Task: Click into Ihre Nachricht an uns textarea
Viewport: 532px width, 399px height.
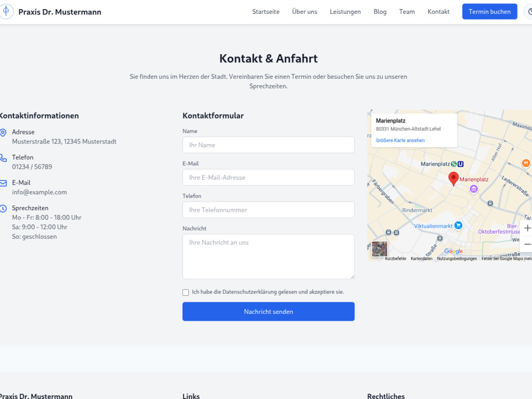Action: click(268, 256)
